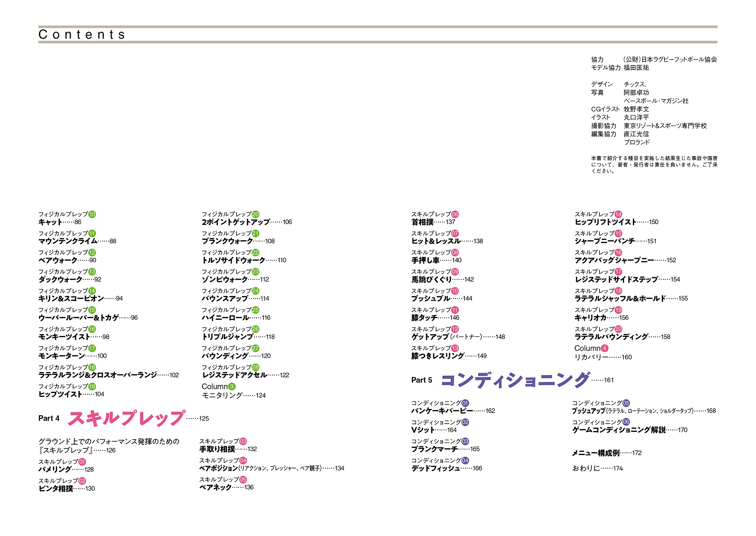Click 'Vシット……164'
This screenshot has width=756, height=536.
[x=434, y=430]
